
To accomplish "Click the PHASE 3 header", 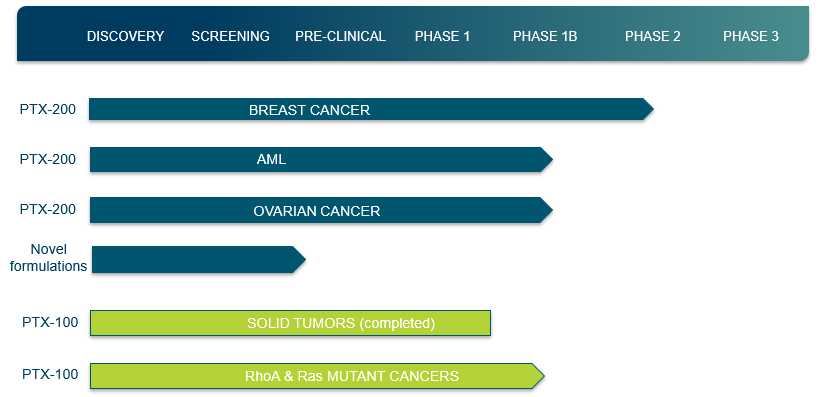I will (751, 36).
